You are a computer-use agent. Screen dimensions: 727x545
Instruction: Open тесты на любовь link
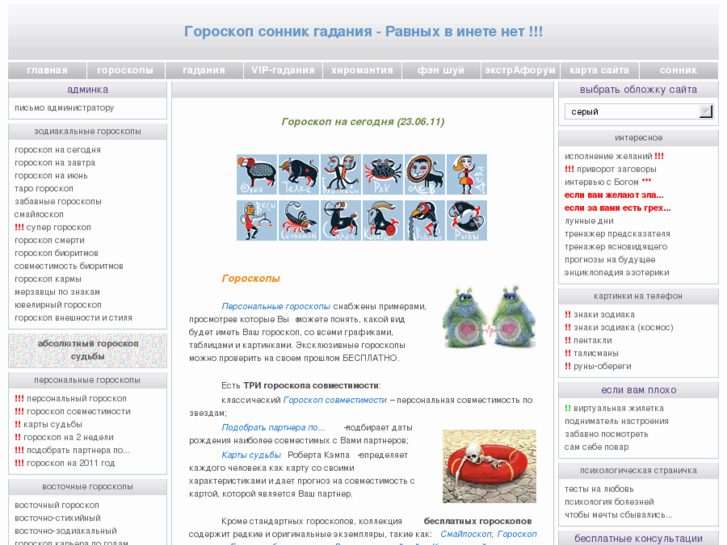click(599, 489)
